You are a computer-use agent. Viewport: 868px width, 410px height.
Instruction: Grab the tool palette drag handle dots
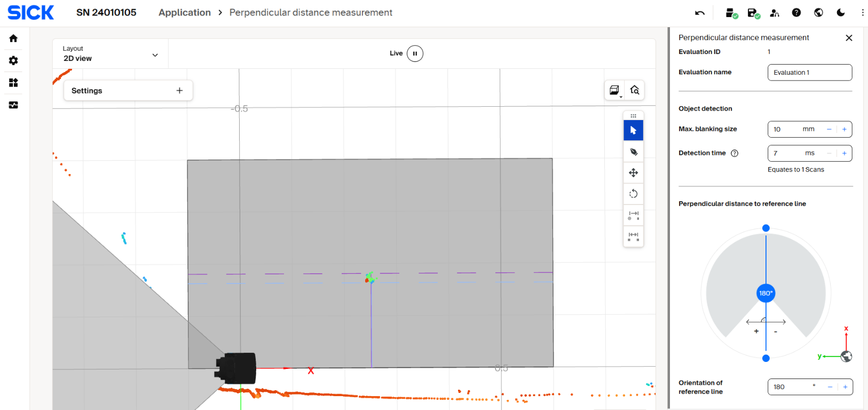pyautogui.click(x=633, y=116)
